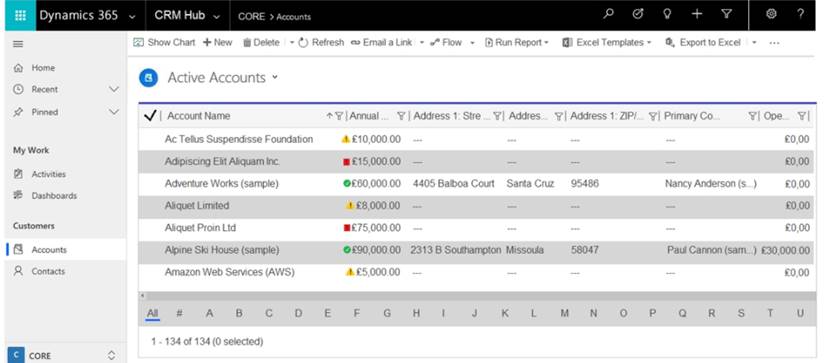Viewport: 825px width, 363px height.
Task: Collapse sidebar with hamburger icon
Action: (x=18, y=44)
